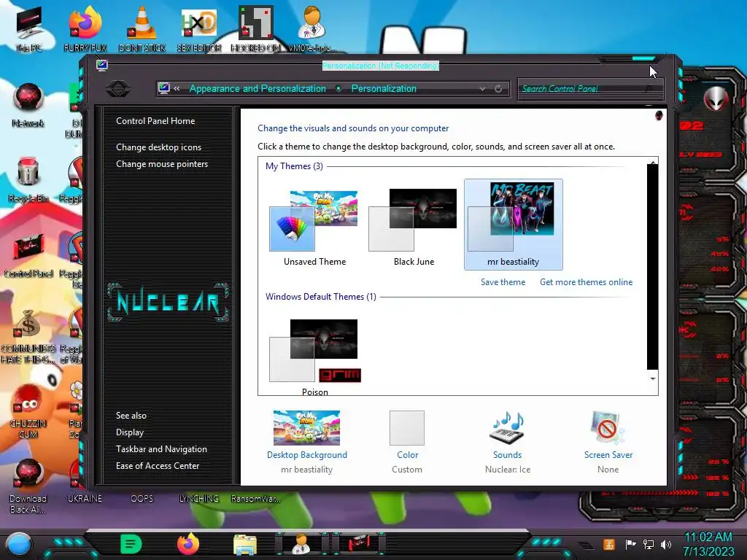Open the Desktop Background settings thumbnail
Image resolution: width=747 pixels, height=560 pixels.
coord(307,427)
